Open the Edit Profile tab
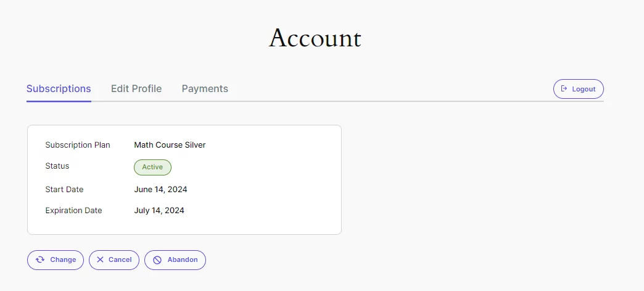 [136, 88]
